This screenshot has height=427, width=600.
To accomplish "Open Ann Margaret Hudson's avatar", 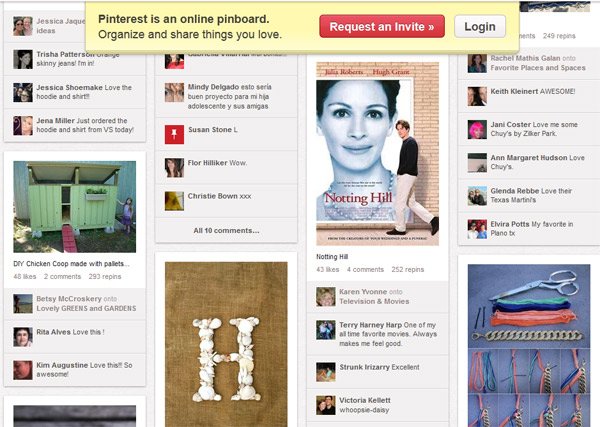I will (477, 163).
